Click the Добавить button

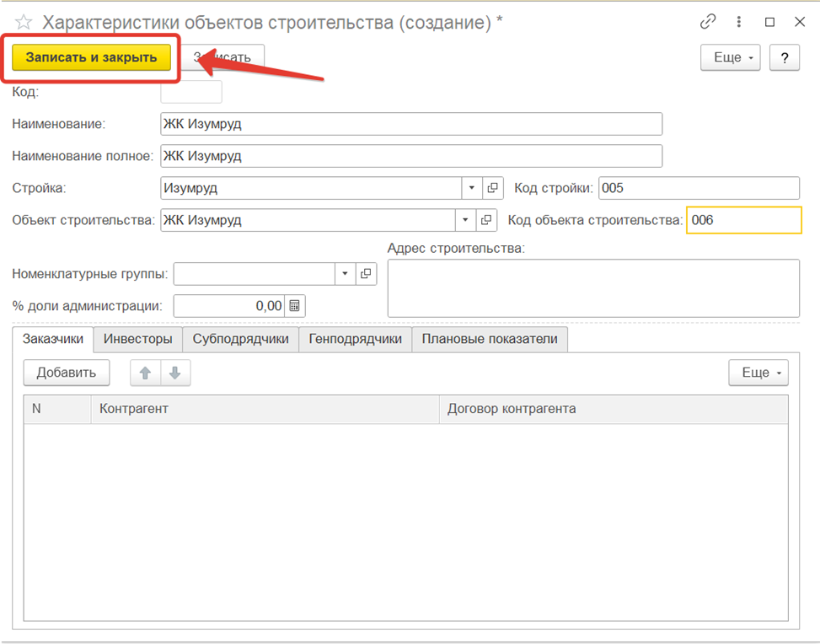(x=66, y=373)
